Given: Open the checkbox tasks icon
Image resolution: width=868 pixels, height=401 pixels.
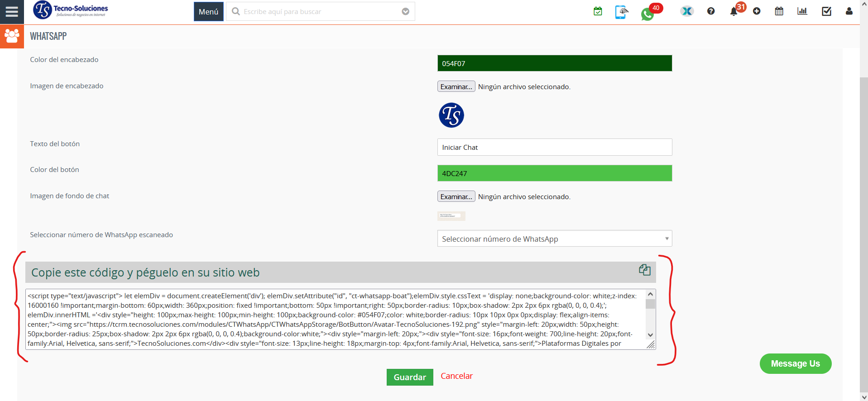Looking at the screenshot, I should click(826, 11).
